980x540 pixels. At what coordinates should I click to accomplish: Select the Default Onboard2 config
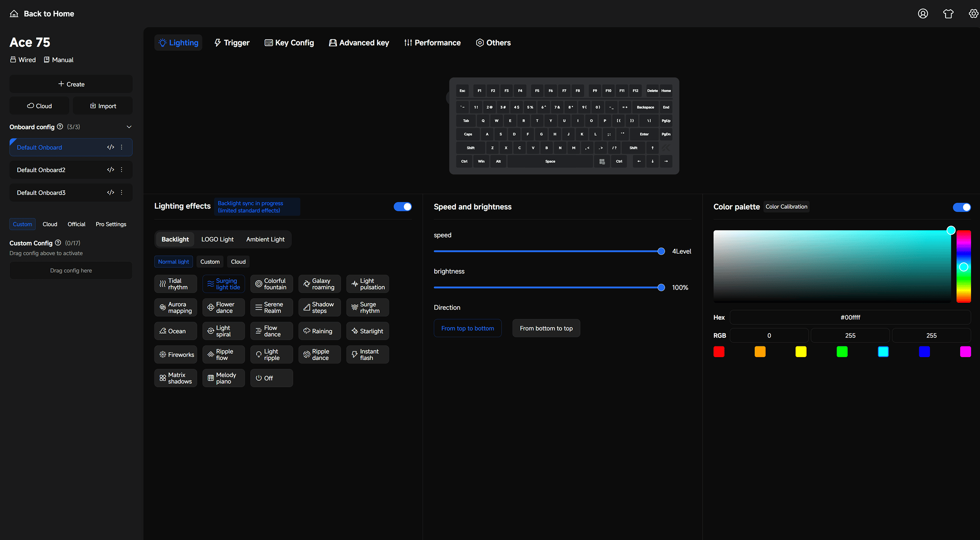tap(71, 170)
